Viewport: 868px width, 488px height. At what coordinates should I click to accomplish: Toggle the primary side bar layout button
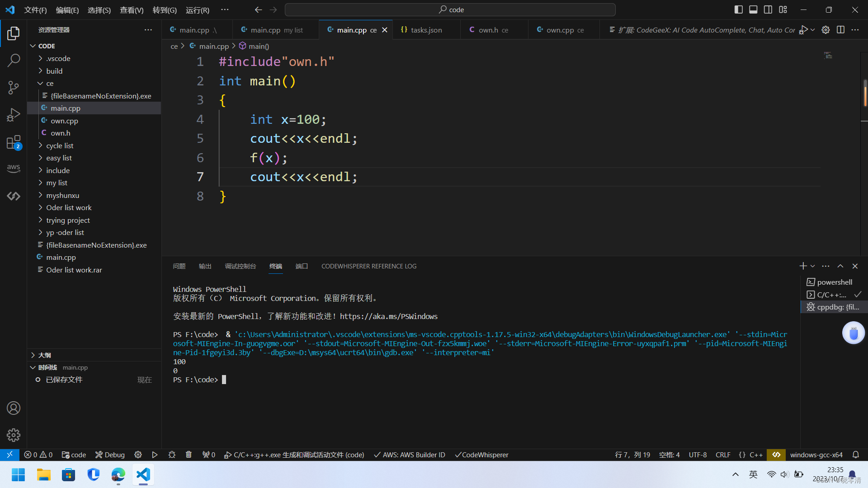point(738,10)
